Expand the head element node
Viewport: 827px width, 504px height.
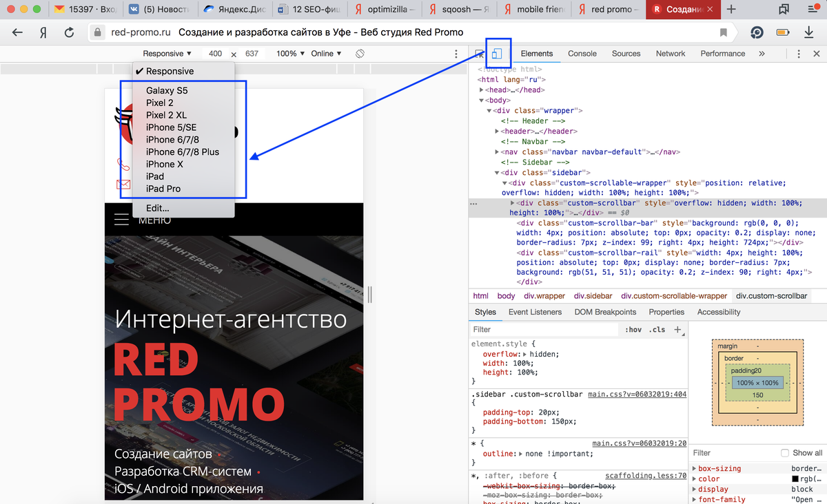pos(482,90)
